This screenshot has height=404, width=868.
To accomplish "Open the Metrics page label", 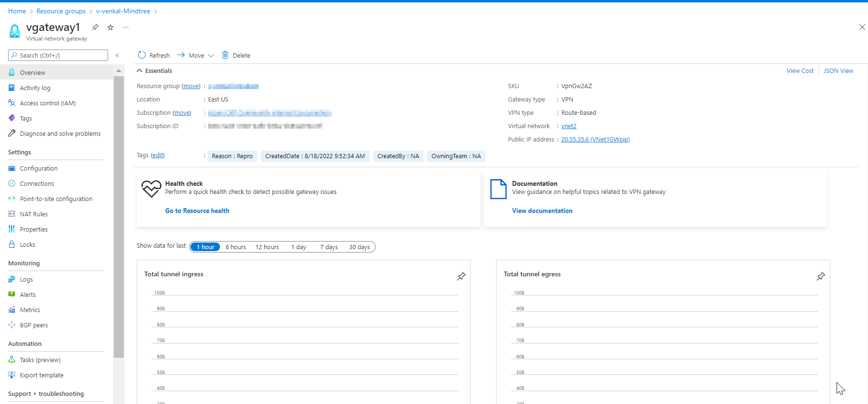I will click(x=30, y=310).
